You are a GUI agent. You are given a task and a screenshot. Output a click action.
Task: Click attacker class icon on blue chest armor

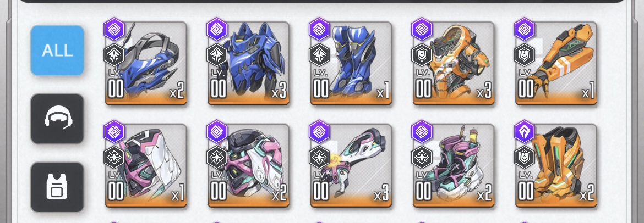point(216,55)
